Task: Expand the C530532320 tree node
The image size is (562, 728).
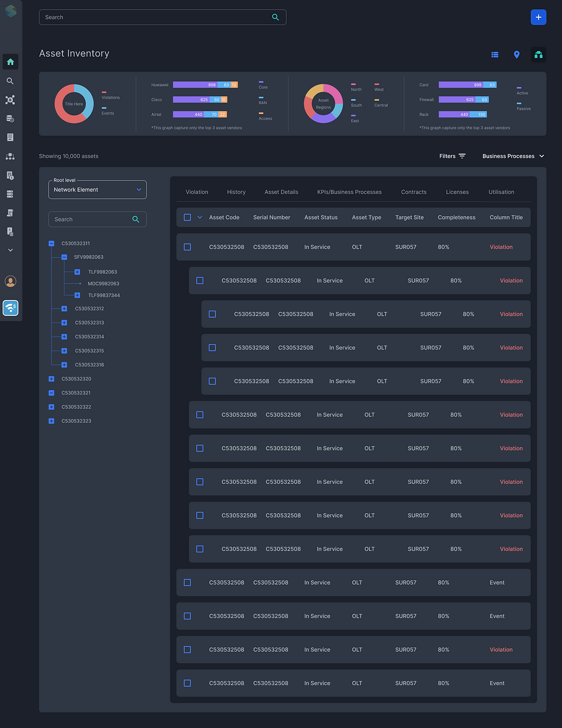Action: pos(52,379)
